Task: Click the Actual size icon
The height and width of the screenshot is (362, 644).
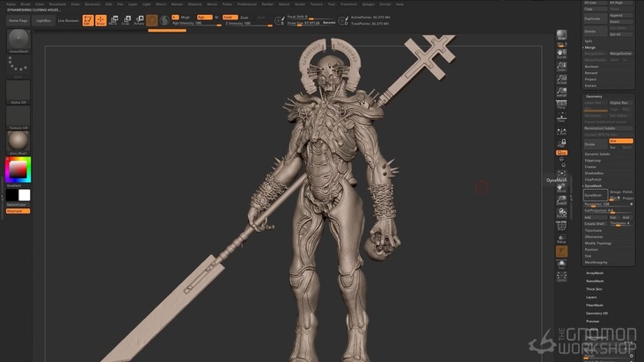Action: 561,79
